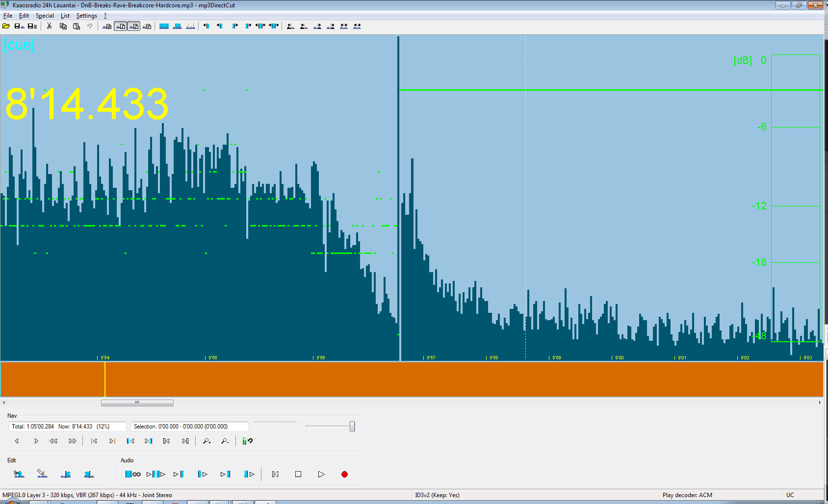Click the volume slider handle in Nav panel
828x504 pixels.
(x=352, y=427)
